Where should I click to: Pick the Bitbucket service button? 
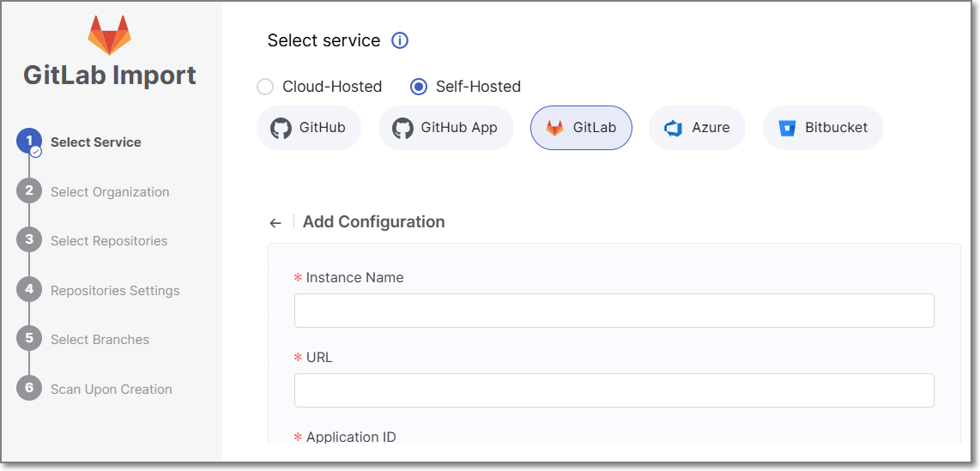(823, 128)
